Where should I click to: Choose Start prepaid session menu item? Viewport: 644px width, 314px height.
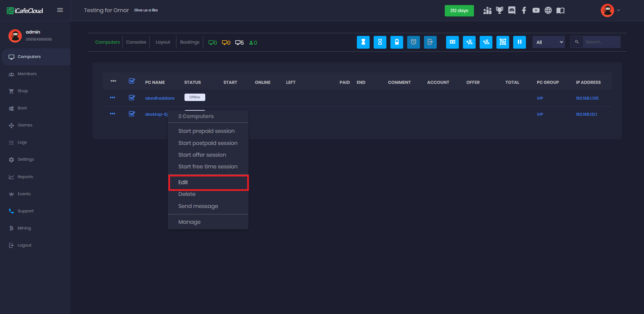(206, 131)
